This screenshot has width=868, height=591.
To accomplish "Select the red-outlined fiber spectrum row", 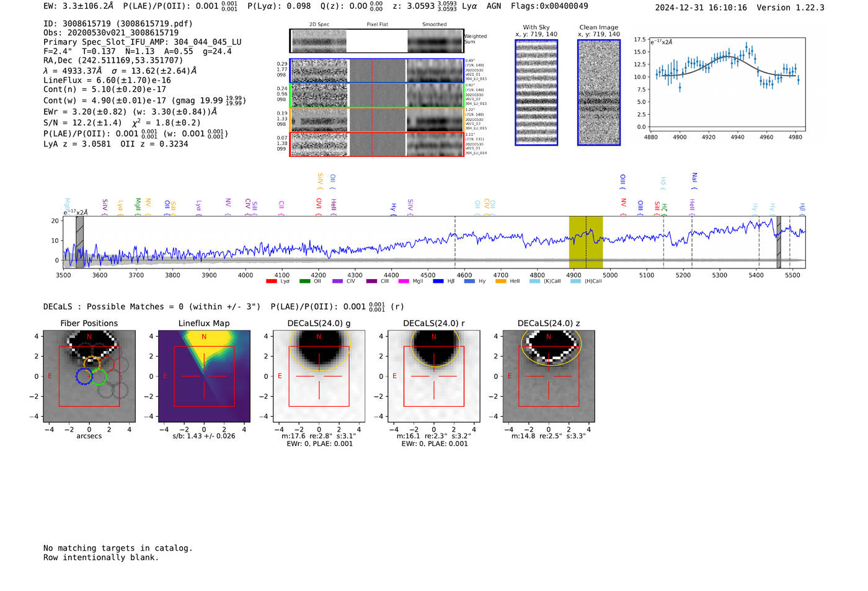I will point(376,144).
